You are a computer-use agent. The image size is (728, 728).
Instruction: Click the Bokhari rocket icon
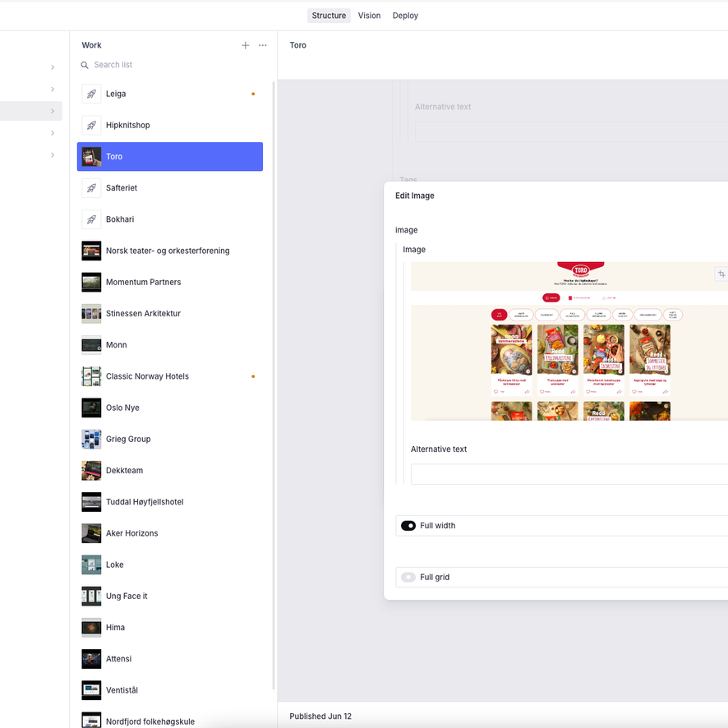click(91, 219)
